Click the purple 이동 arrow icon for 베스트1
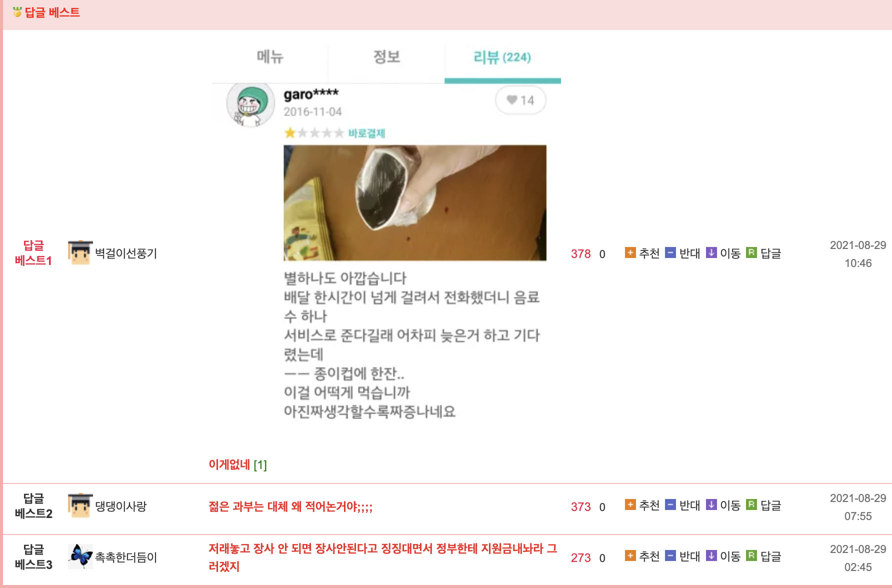Image resolution: width=892 pixels, height=588 pixels. [711, 253]
